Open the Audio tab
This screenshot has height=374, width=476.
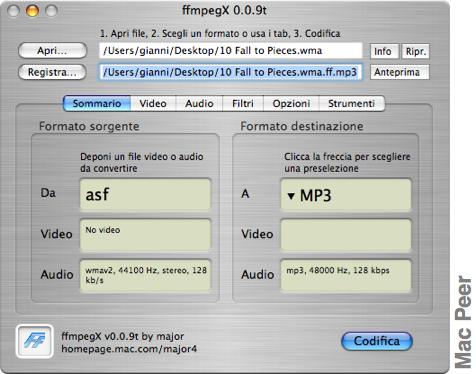[199, 103]
